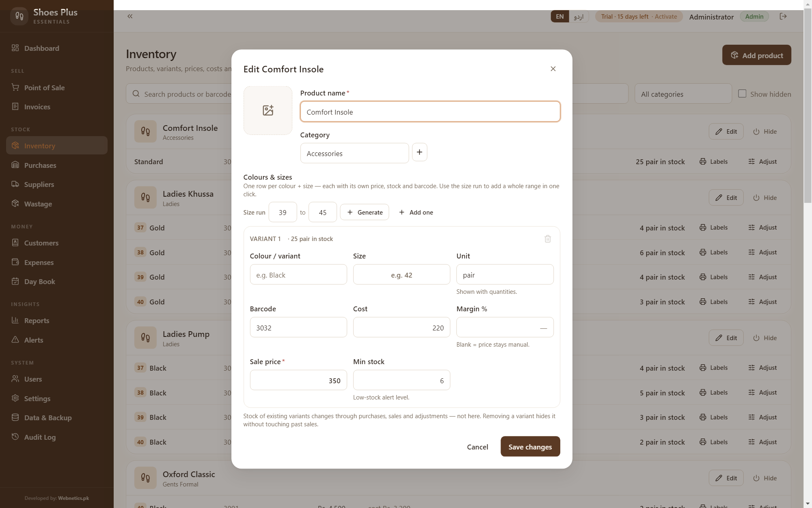Focus the Barcode field 3032
Screen dimensions: 812x508
(x=298, y=327)
